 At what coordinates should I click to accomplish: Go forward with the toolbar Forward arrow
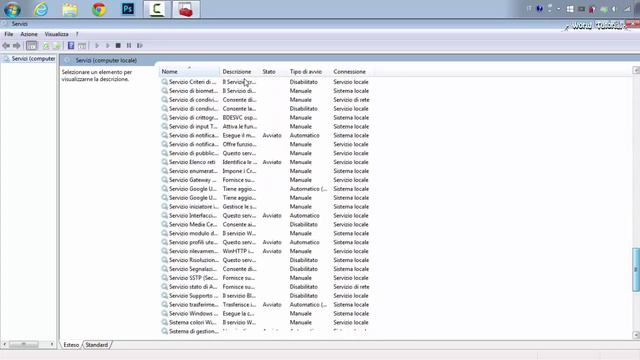point(17,46)
